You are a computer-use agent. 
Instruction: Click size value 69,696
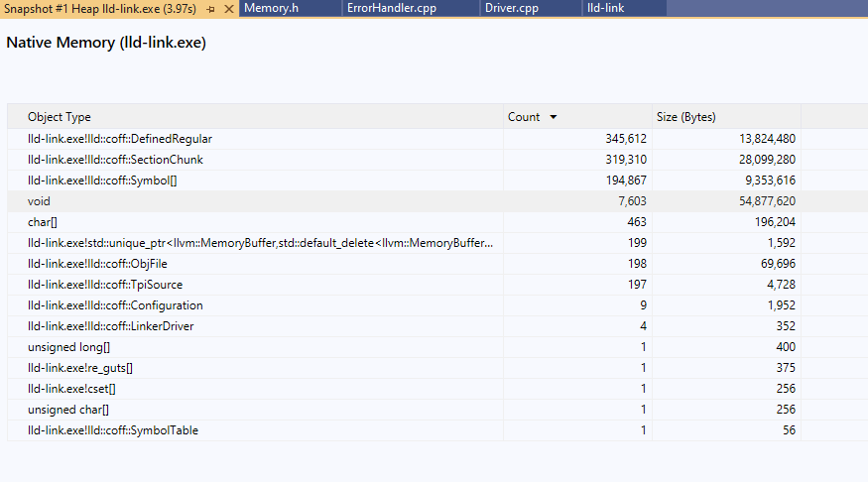[778, 264]
